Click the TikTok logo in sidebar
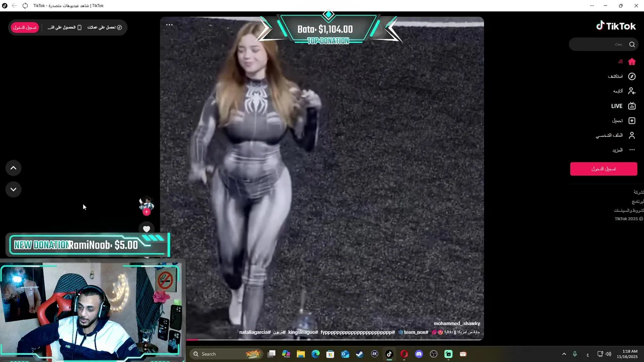644x362 pixels. coord(616,26)
